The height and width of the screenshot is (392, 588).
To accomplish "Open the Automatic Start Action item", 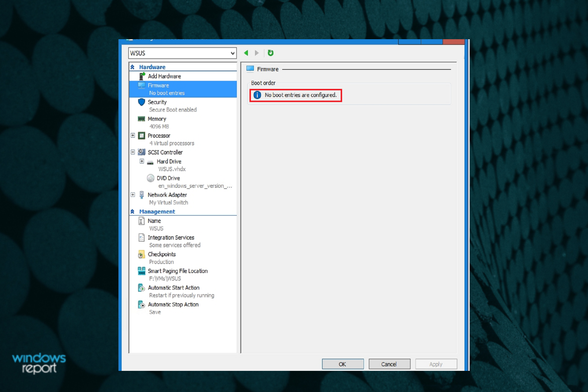I will (x=174, y=288).
